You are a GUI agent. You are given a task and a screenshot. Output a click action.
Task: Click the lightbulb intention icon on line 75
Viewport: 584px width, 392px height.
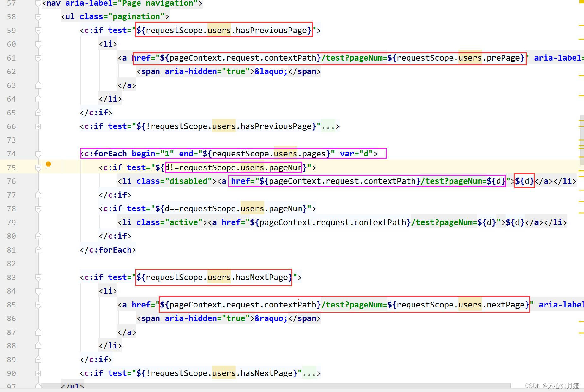(x=48, y=165)
